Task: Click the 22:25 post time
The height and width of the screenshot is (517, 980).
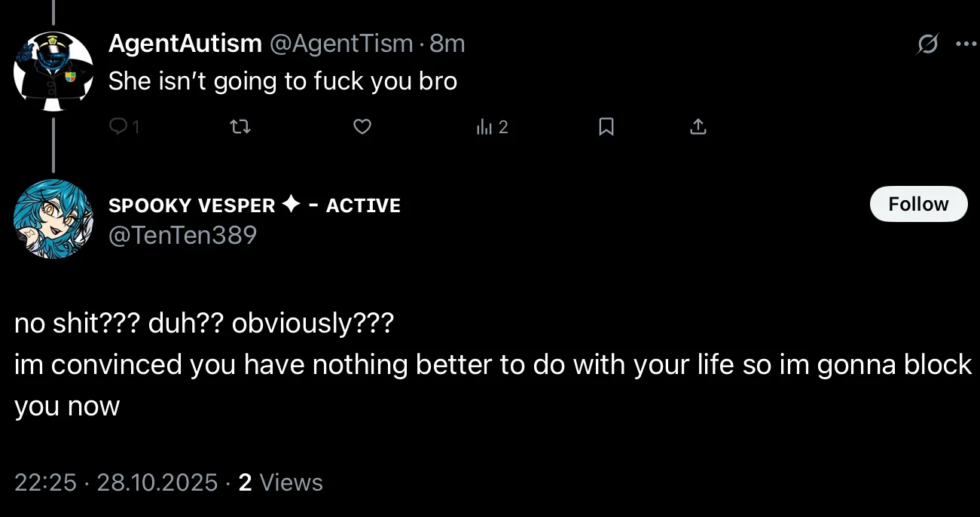Action: 45,482
